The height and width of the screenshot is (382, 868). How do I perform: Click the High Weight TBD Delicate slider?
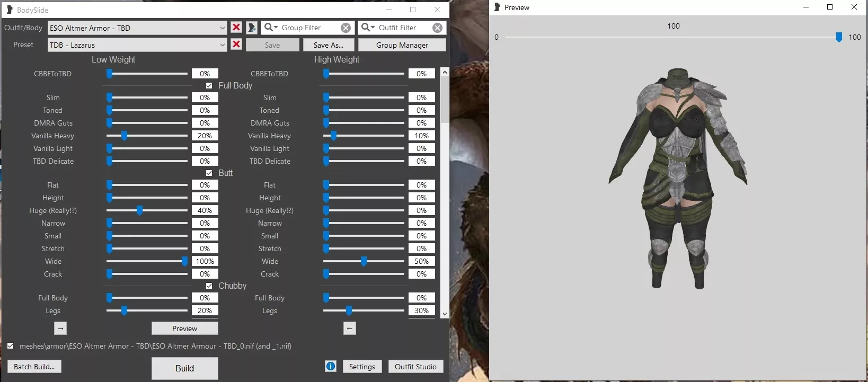(x=364, y=161)
